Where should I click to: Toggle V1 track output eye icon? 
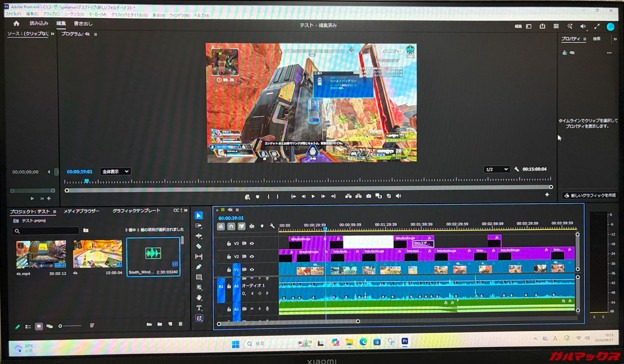[252, 269]
